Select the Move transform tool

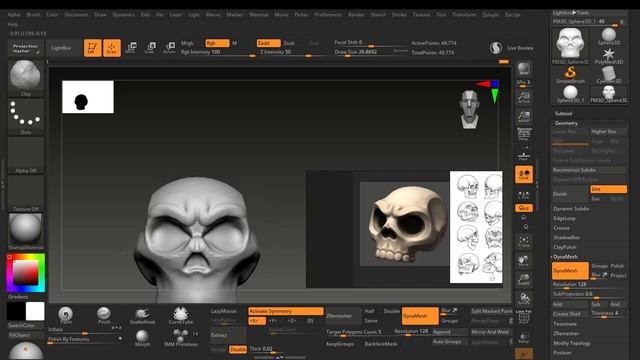(131, 48)
